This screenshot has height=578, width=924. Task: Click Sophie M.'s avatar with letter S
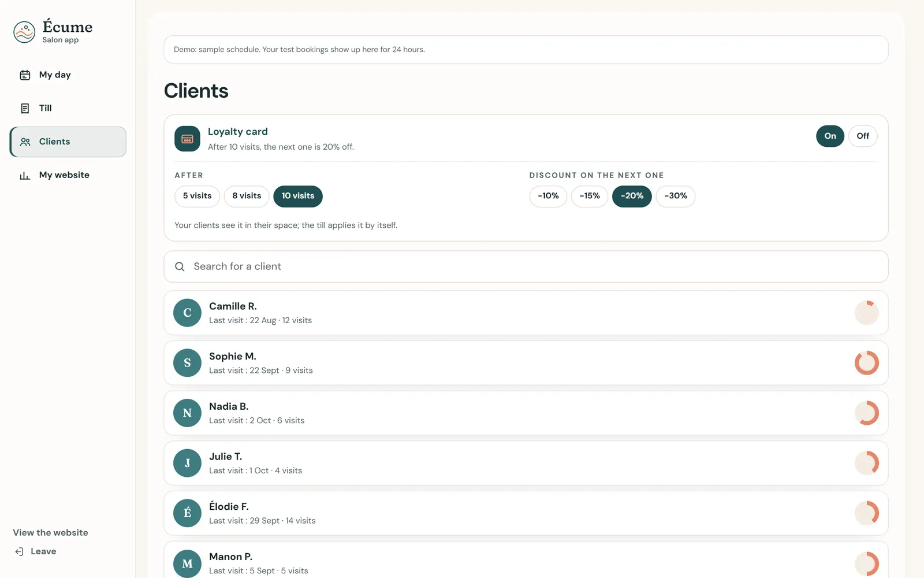point(187,363)
